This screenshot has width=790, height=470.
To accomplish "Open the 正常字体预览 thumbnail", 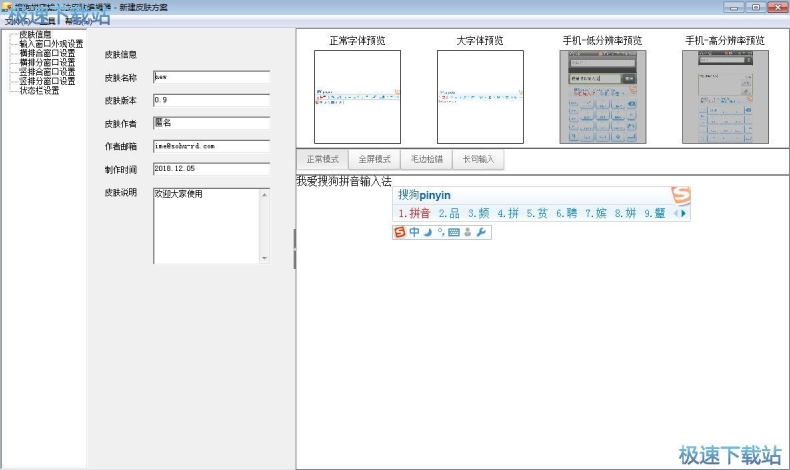I will (x=357, y=96).
